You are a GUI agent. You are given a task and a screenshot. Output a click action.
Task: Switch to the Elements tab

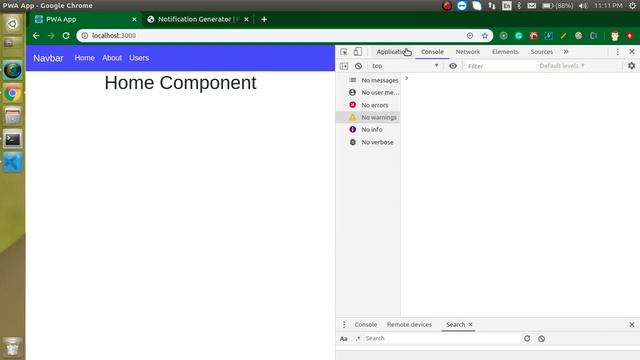(x=505, y=52)
